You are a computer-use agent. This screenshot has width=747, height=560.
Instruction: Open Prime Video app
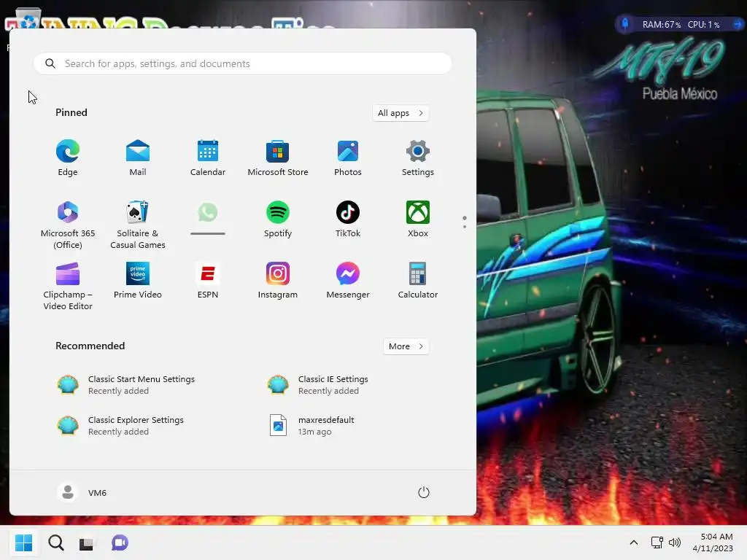pyautogui.click(x=138, y=281)
